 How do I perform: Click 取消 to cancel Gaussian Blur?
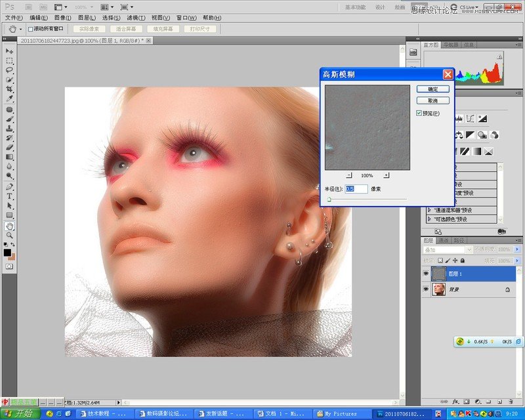coord(432,100)
